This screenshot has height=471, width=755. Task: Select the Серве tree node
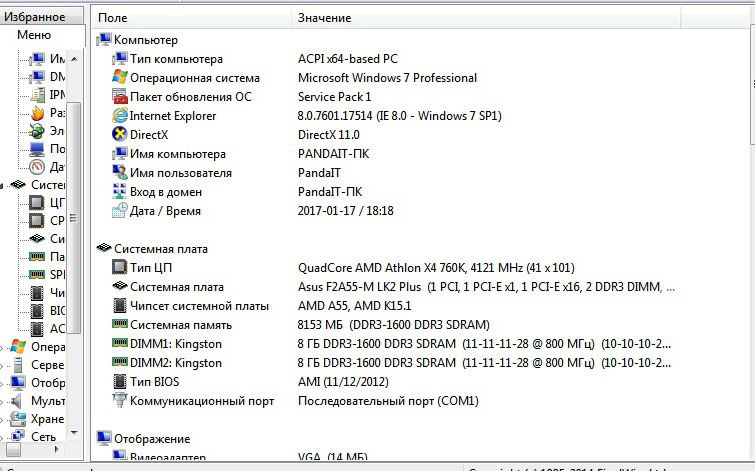point(38,365)
